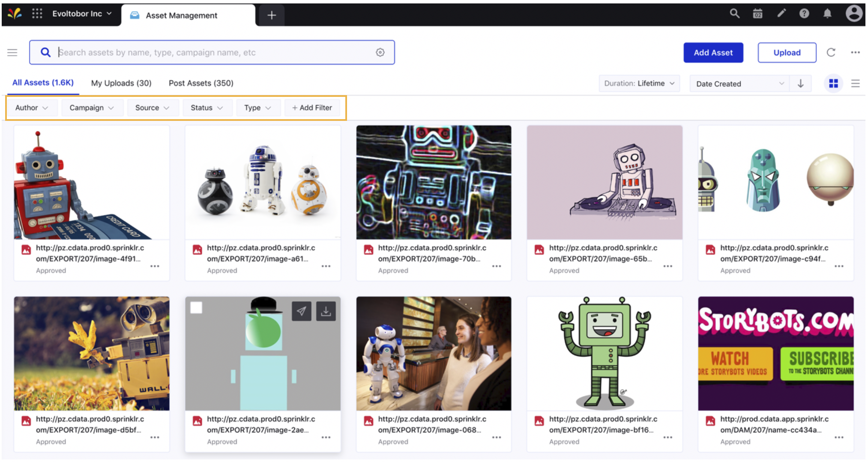868x462 pixels.
Task: Open the Source filter dropdown
Action: pos(152,108)
